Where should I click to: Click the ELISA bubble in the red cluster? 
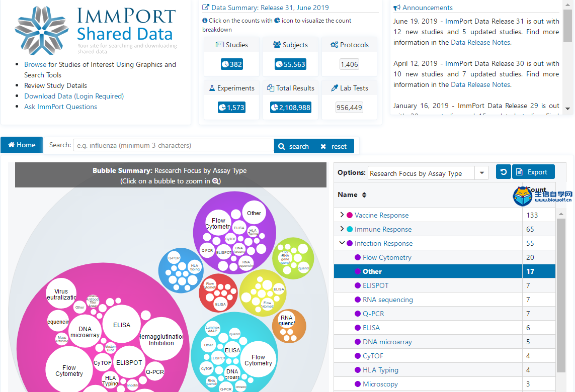click(x=220, y=304)
